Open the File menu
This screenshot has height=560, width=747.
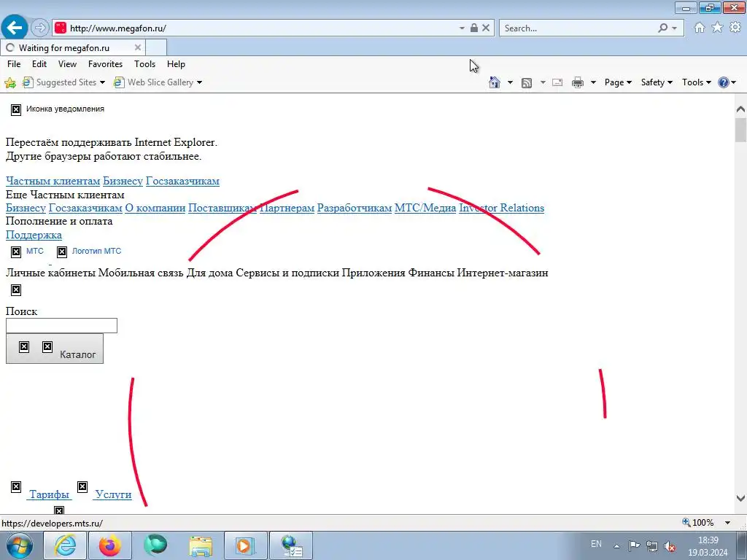tap(14, 64)
